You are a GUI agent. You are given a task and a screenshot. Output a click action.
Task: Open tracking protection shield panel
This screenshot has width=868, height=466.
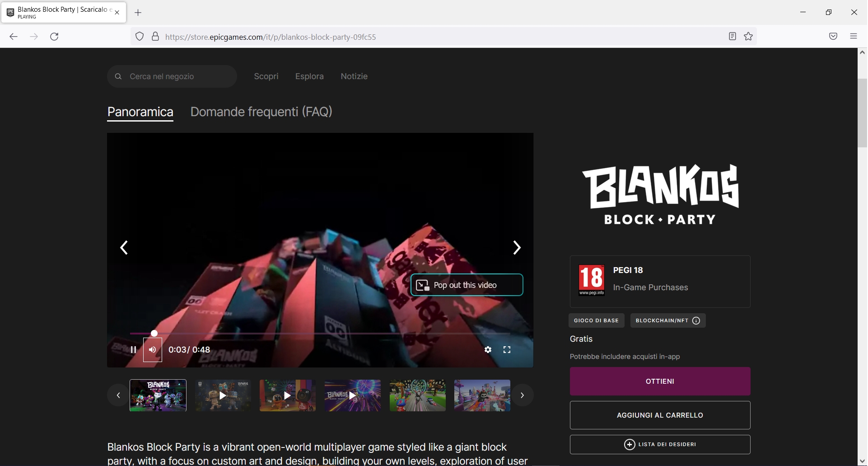point(139,37)
